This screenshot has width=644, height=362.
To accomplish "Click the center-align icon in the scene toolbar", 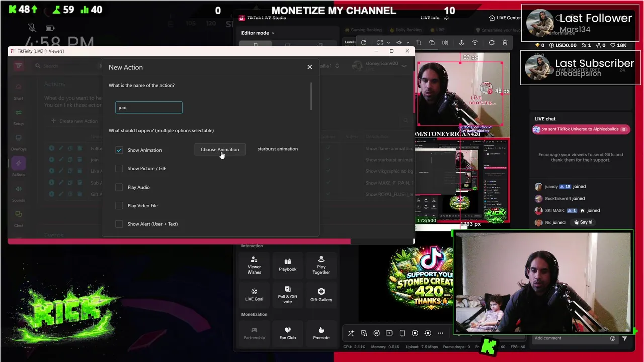I will click(x=399, y=43).
